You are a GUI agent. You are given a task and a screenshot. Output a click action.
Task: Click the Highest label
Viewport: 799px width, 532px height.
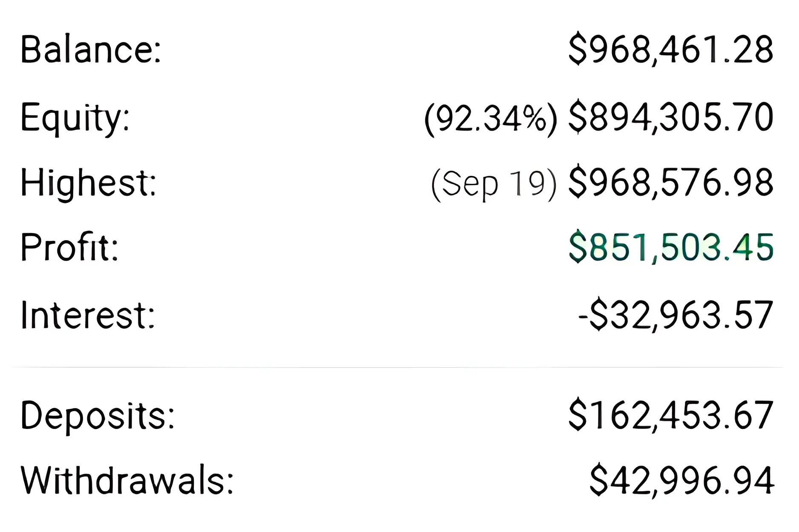tap(89, 183)
